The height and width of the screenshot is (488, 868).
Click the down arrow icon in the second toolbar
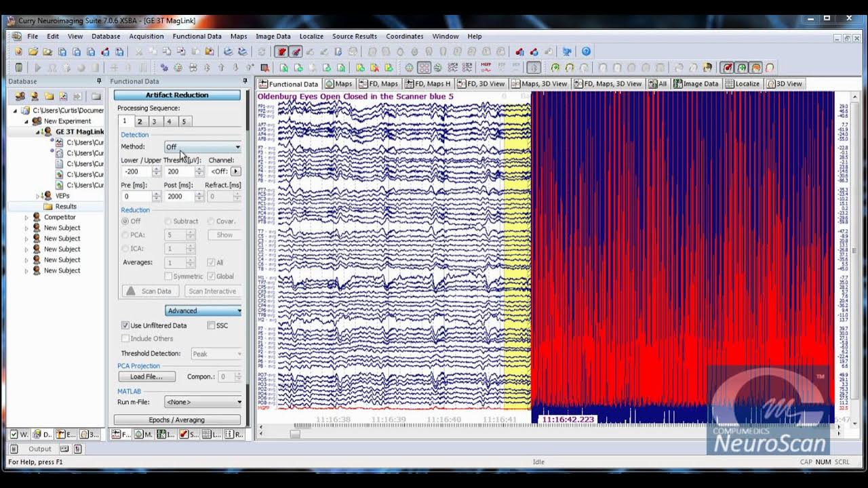(235, 67)
